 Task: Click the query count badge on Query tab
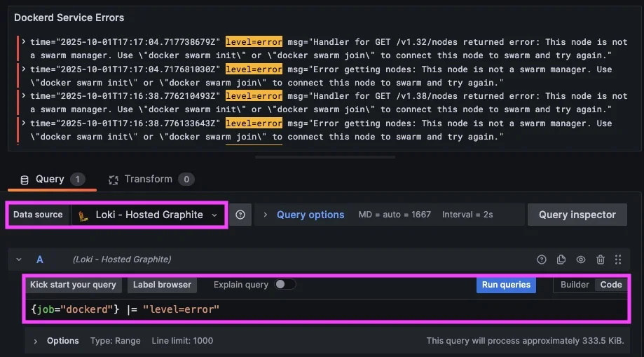click(x=78, y=180)
